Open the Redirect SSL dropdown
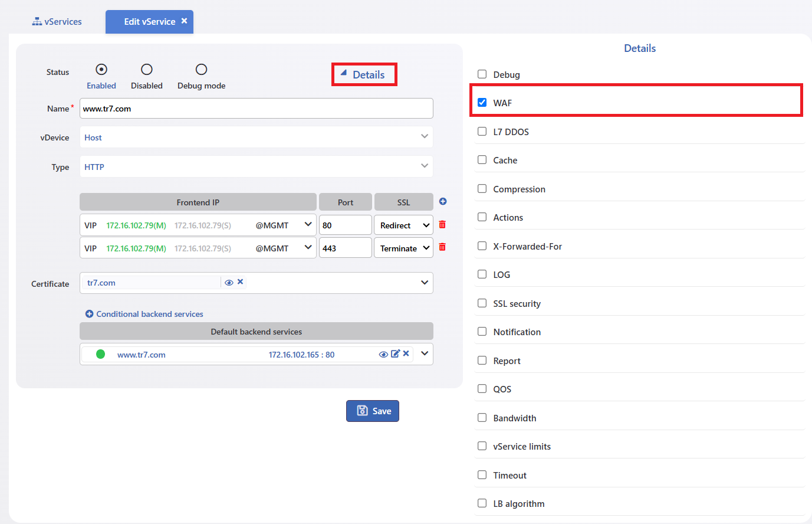Image resolution: width=812 pixels, height=524 pixels. point(404,225)
